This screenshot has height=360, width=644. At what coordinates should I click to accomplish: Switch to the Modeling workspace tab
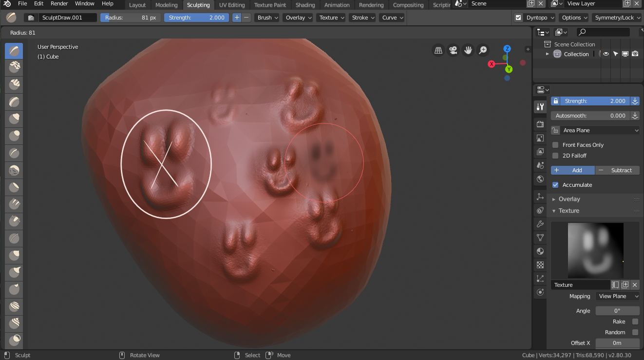click(x=166, y=5)
